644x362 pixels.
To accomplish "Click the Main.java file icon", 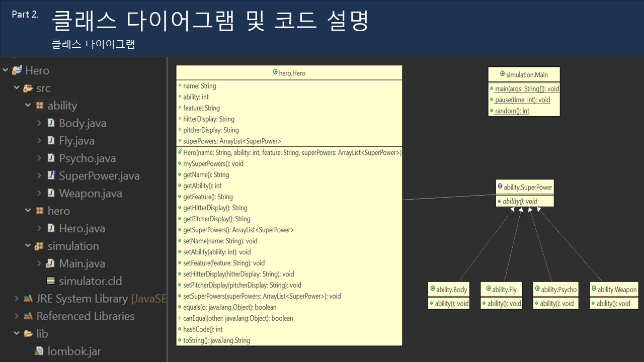I will [50, 263].
